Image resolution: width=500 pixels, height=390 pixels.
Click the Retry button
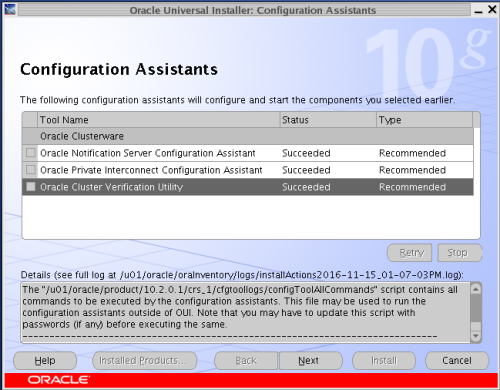click(409, 253)
